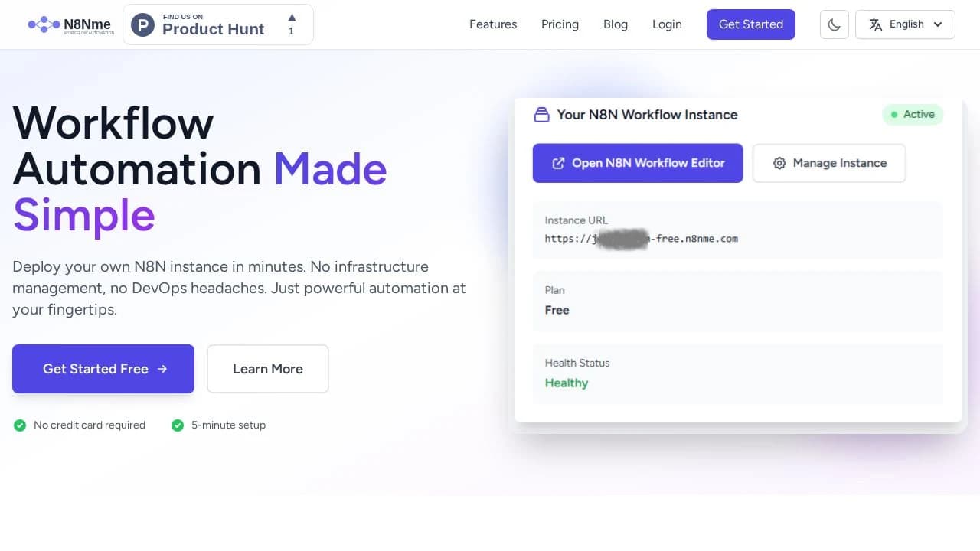Open the Blog link
The height and width of the screenshot is (551, 980).
[615, 24]
